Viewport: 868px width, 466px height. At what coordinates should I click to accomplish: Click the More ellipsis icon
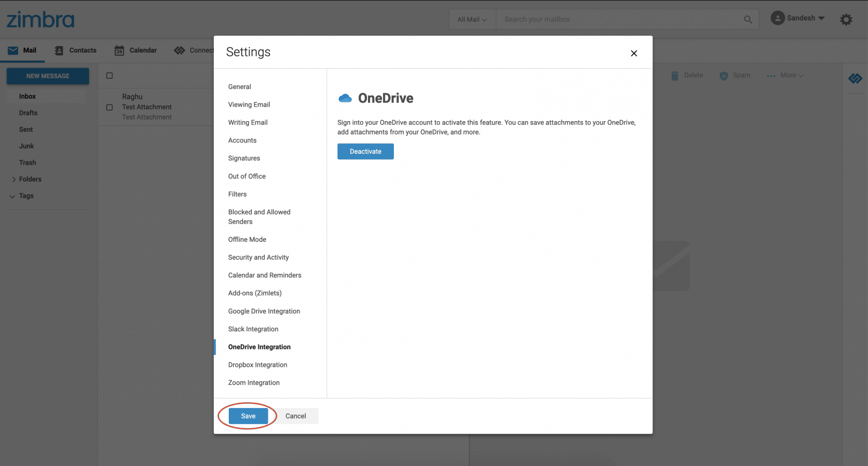[x=771, y=76]
